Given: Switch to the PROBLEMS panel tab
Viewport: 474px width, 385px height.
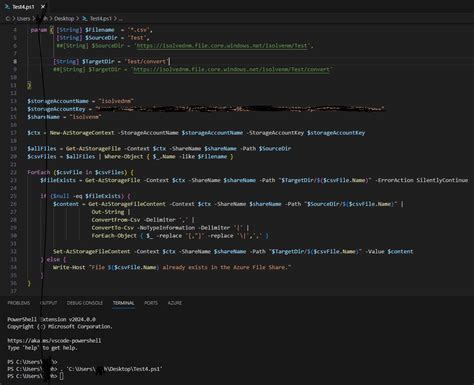Looking at the screenshot, I should pyautogui.click(x=19, y=303).
